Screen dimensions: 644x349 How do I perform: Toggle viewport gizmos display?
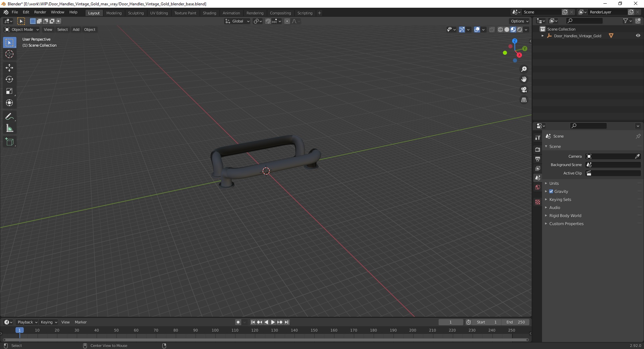(462, 30)
